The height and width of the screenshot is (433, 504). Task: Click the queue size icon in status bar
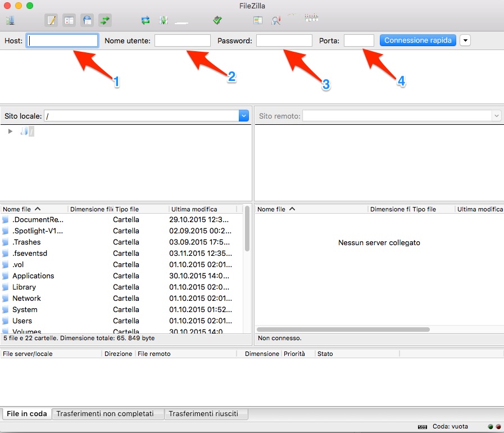pyautogui.click(x=423, y=427)
